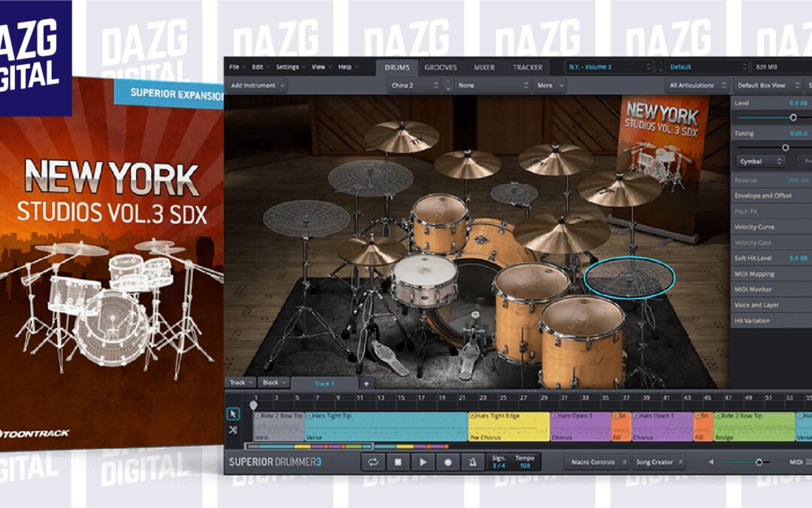
Task: Click the ride cymbal above the floor tom
Action: click(x=562, y=232)
